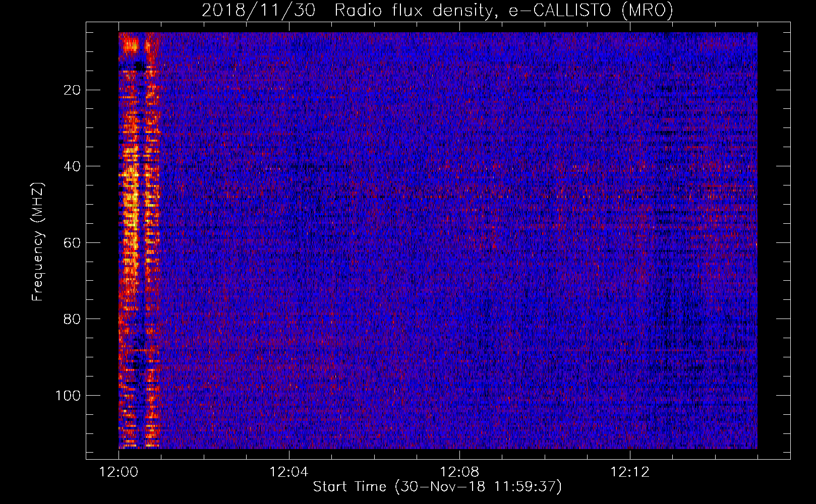Click the date '2018/11/30' in the title
The width and height of the screenshot is (816, 504).
[259, 10]
